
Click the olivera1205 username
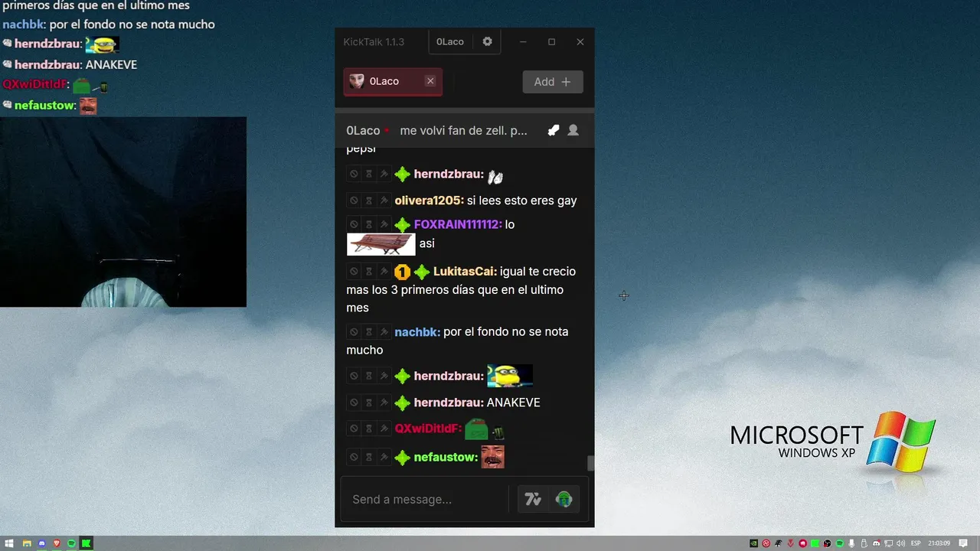click(430, 201)
